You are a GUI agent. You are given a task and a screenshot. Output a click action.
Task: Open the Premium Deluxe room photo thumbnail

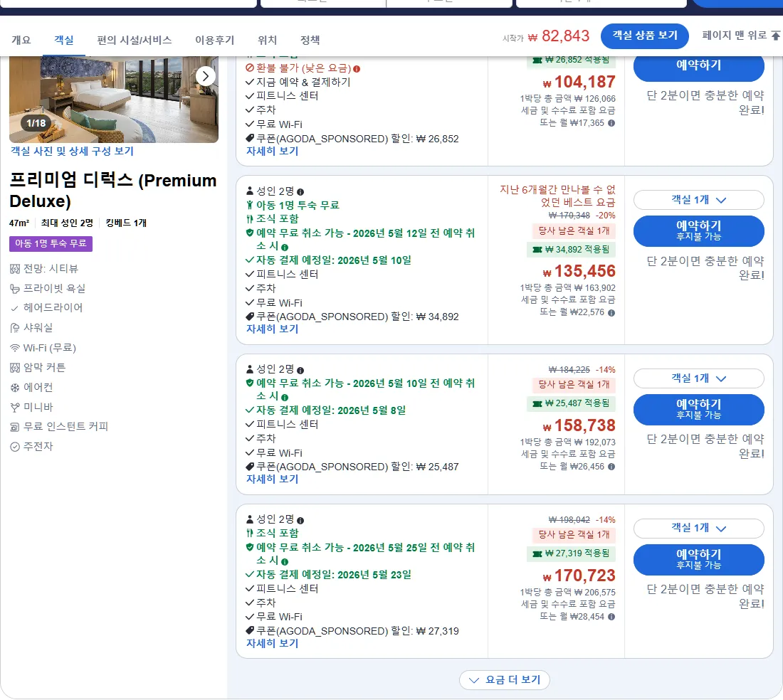(113, 100)
